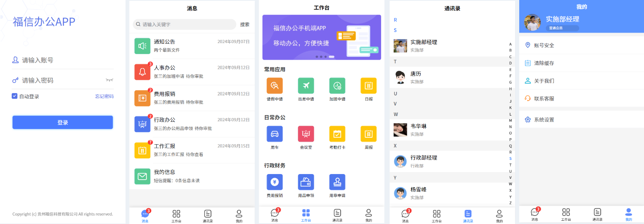Screen dimensions: 644x224
Task: Open contact 行政部经理 avatar
Action: point(400,162)
